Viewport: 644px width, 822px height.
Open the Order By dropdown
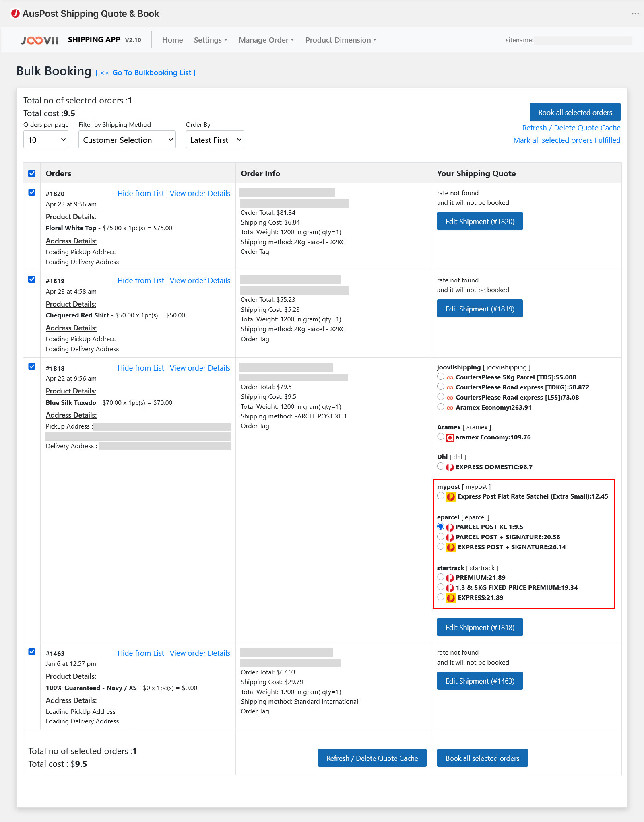pos(215,140)
